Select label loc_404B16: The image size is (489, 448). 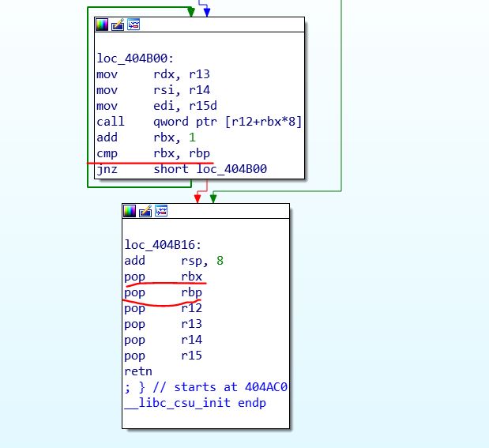[x=163, y=245]
